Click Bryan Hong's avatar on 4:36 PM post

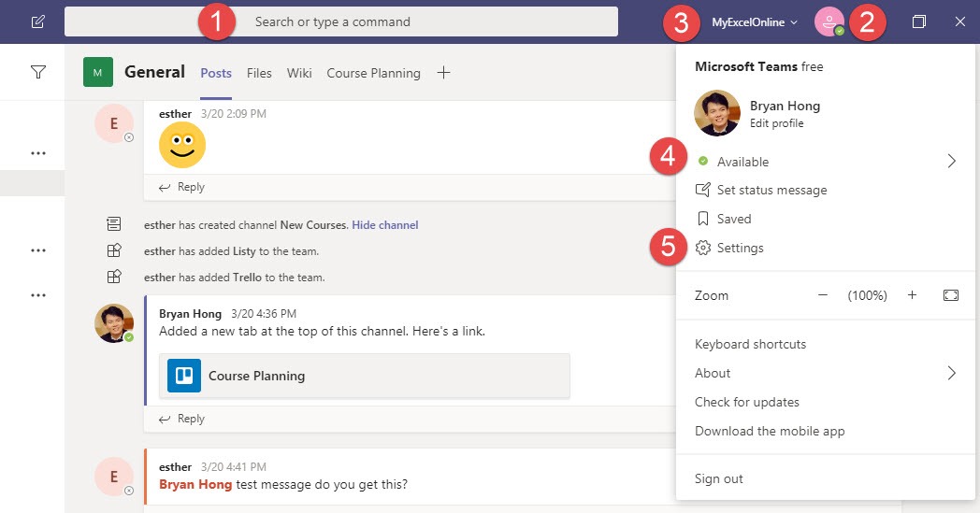[x=114, y=323]
